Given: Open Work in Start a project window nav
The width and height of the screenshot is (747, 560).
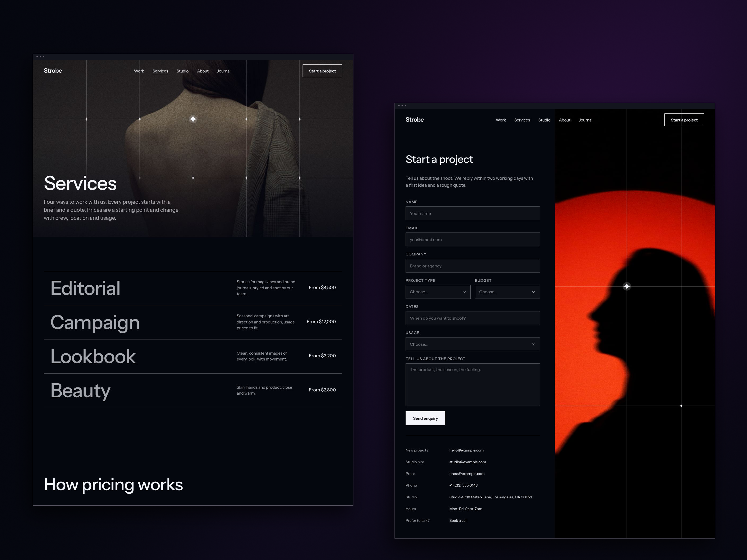Looking at the screenshot, I should click(500, 120).
